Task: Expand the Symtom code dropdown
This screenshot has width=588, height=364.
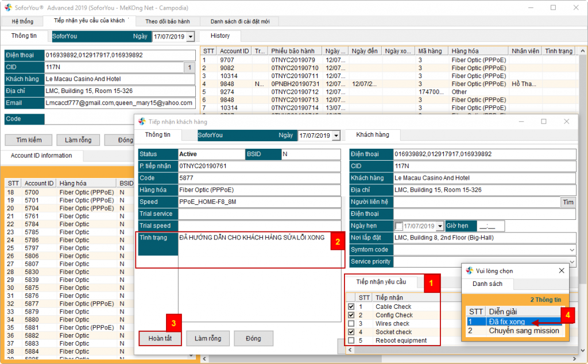Action: 571,250
